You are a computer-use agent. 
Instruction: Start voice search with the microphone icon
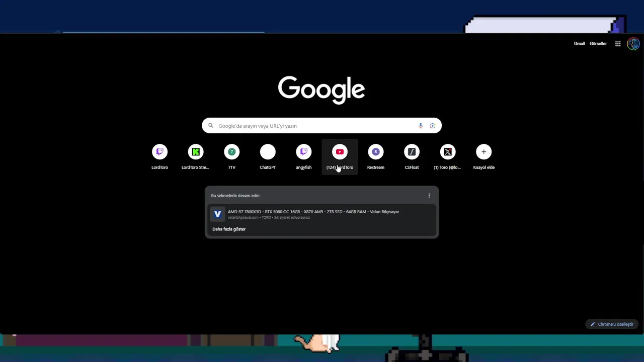(x=421, y=126)
